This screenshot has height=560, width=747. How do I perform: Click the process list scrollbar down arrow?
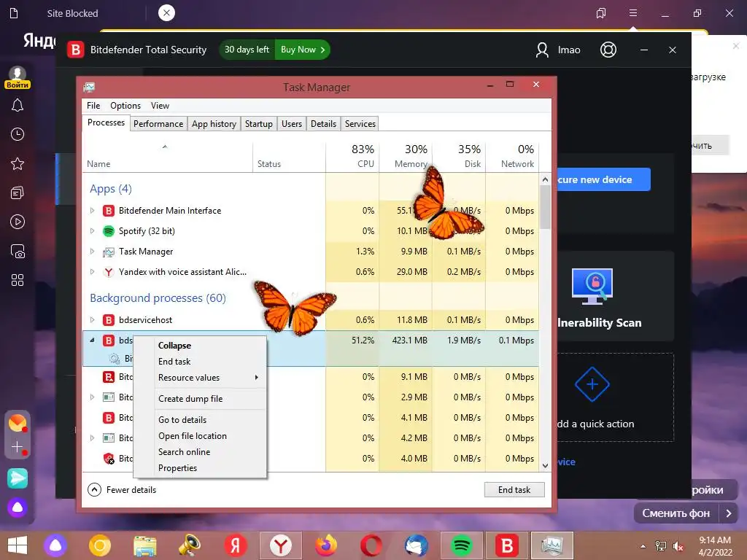546,466
